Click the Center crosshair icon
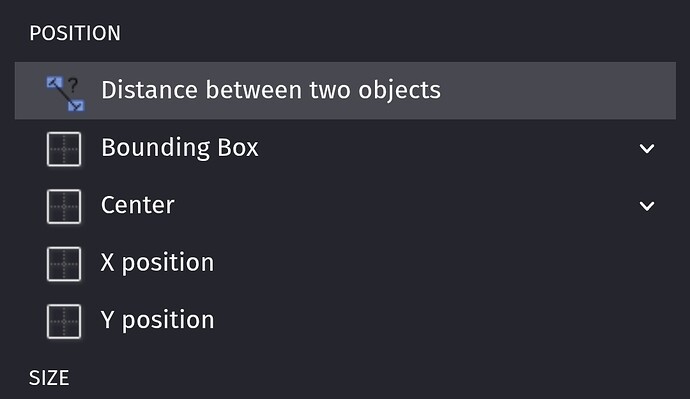Viewport: 690px width, 399px height. click(64, 206)
